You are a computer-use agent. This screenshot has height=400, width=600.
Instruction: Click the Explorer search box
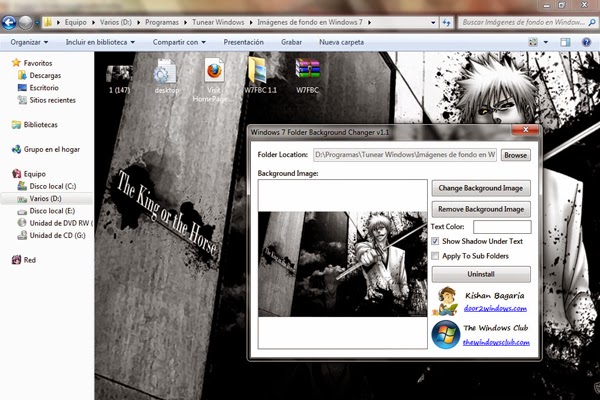527,23
